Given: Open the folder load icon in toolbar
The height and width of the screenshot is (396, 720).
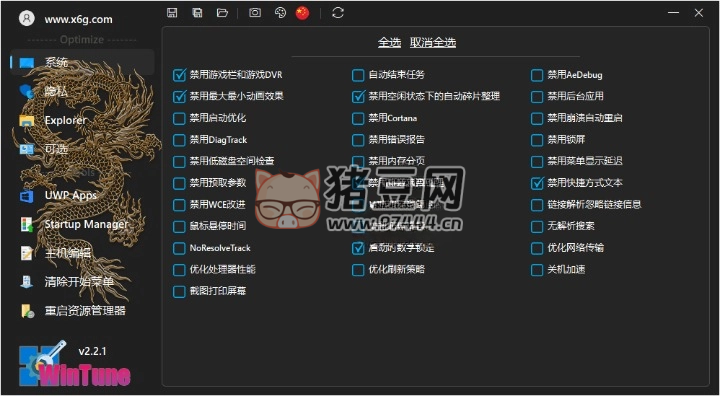Looking at the screenshot, I should [222, 13].
